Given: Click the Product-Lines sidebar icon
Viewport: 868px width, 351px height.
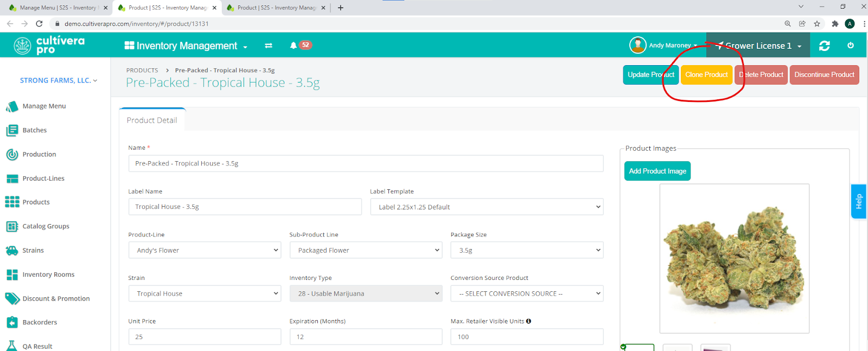Looking at the screenshot, I should pyautogui.click(x=12, y=178).
